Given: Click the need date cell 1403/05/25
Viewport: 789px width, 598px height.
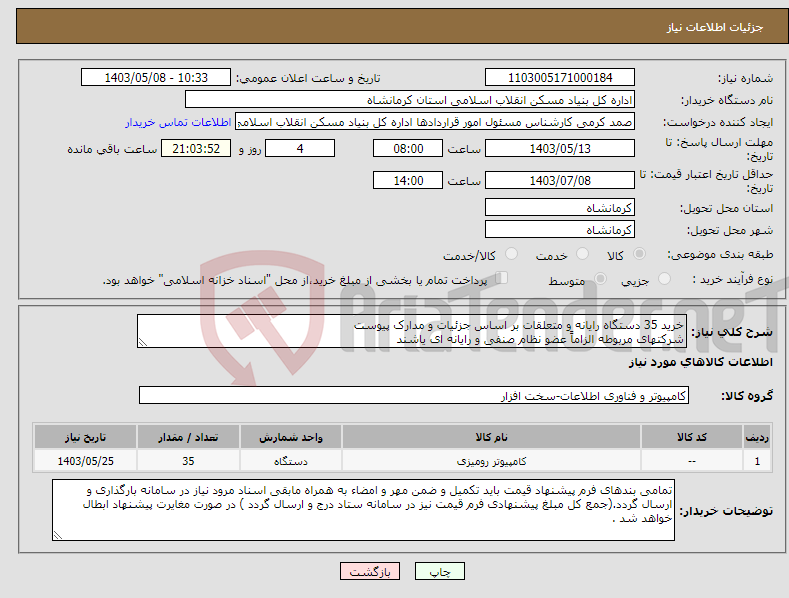Looking at the screenshot, I should point(86,461).
